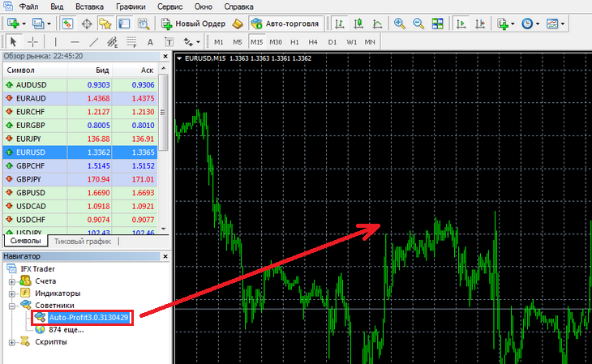Switch timeframe to H4

313,42
